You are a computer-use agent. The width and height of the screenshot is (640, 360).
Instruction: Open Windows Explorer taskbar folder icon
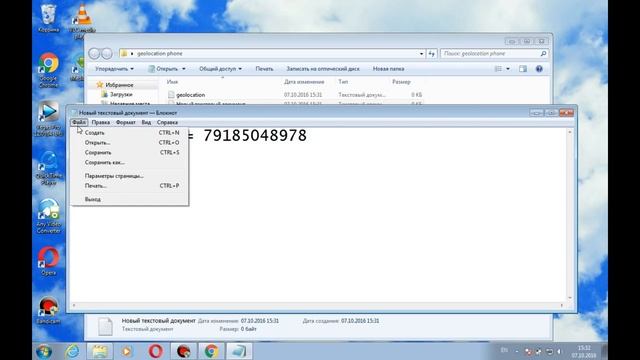[x=100, y=351]
